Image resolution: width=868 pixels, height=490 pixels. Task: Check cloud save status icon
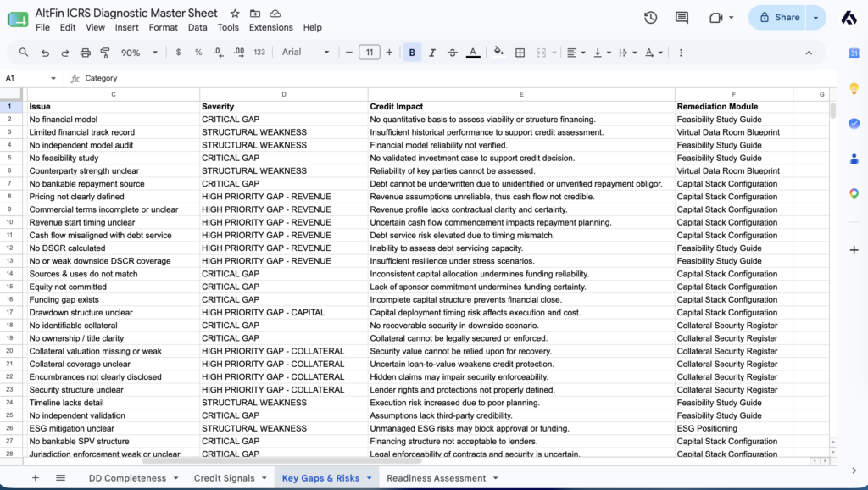coord(275,14)
